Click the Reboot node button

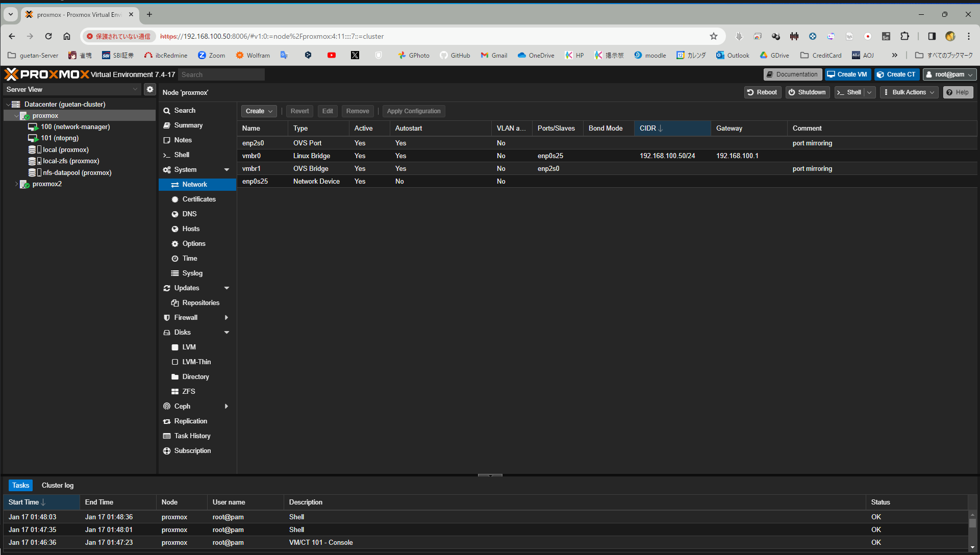[x=762, y=92]
